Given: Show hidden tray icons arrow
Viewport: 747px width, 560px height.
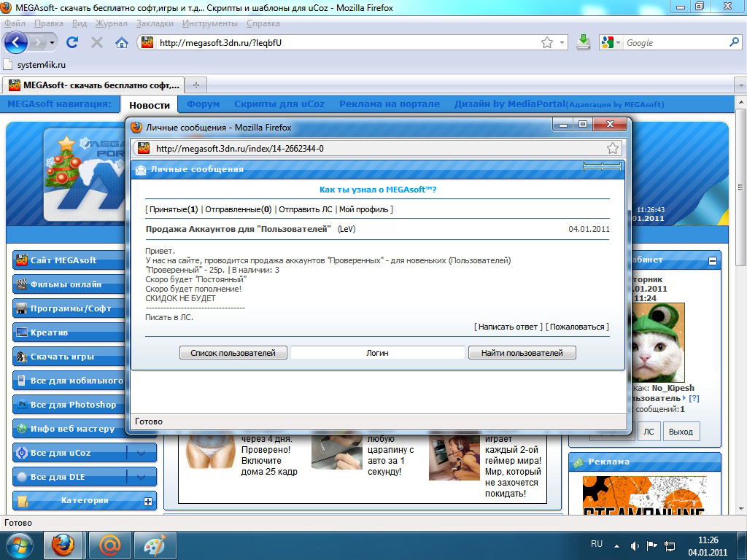Looking at the screenshot, I should [x=617, y=546].
